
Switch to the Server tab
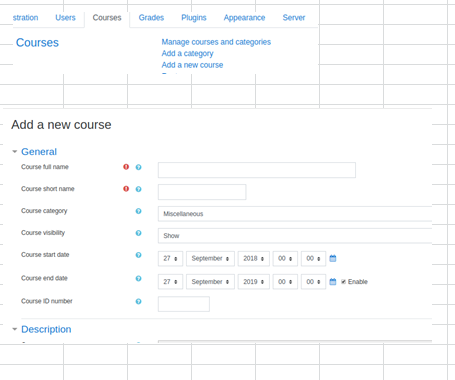[x=294, y=18]
